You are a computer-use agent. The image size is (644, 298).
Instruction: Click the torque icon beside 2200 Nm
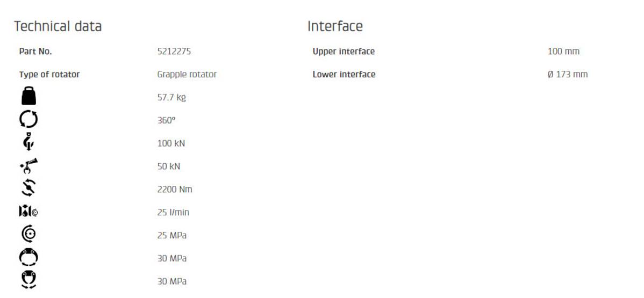(x=28, y=188)
